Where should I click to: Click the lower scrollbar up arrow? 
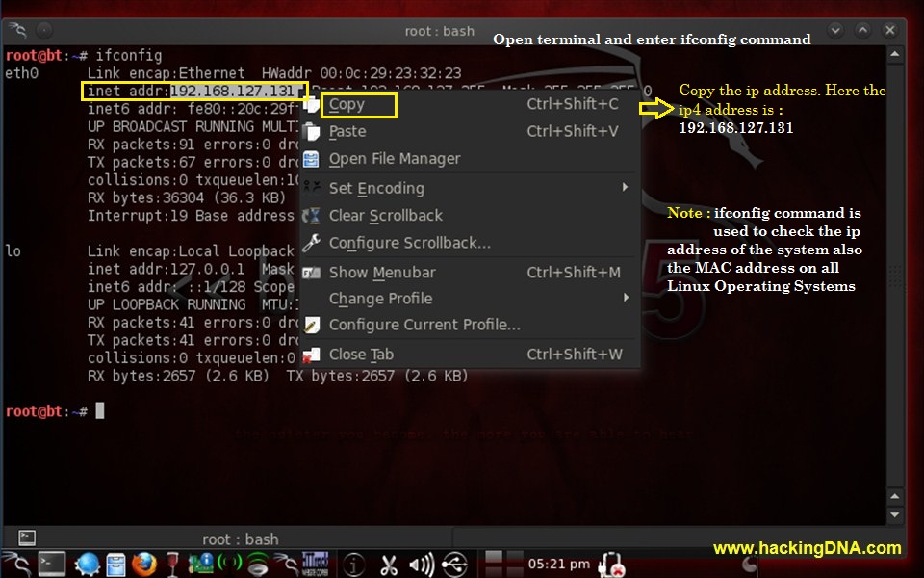click(x=895, y=497)
